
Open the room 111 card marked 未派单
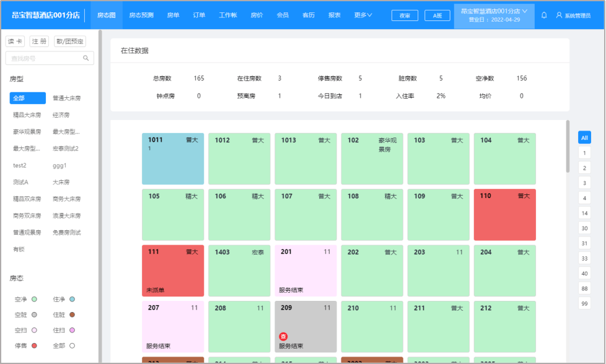tap(173, 271)
